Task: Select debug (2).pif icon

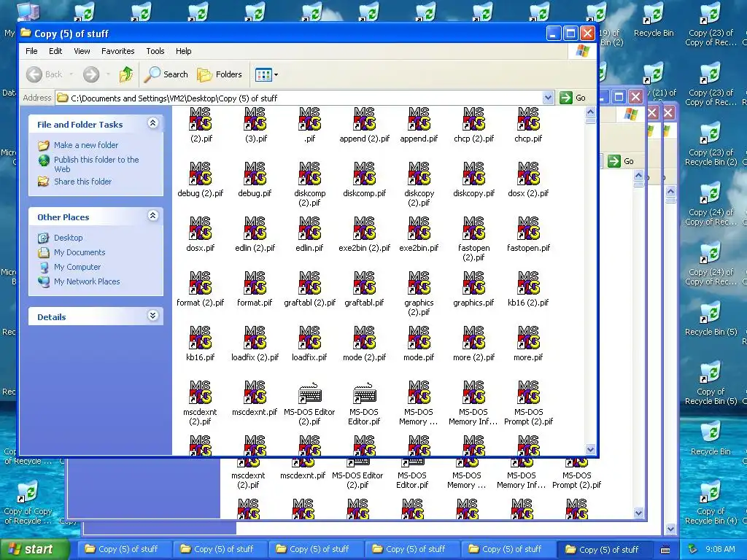Action: [200, 174]
